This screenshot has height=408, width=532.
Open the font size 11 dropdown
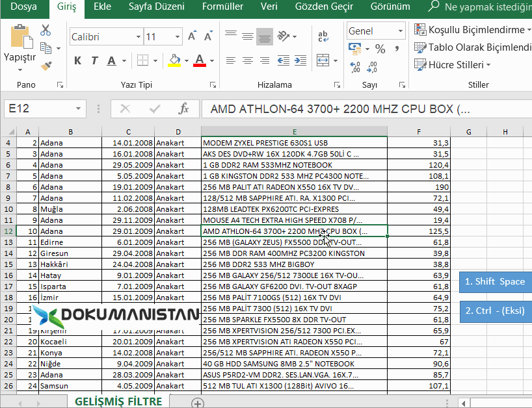pyautogui.click(x=178, y=36)
